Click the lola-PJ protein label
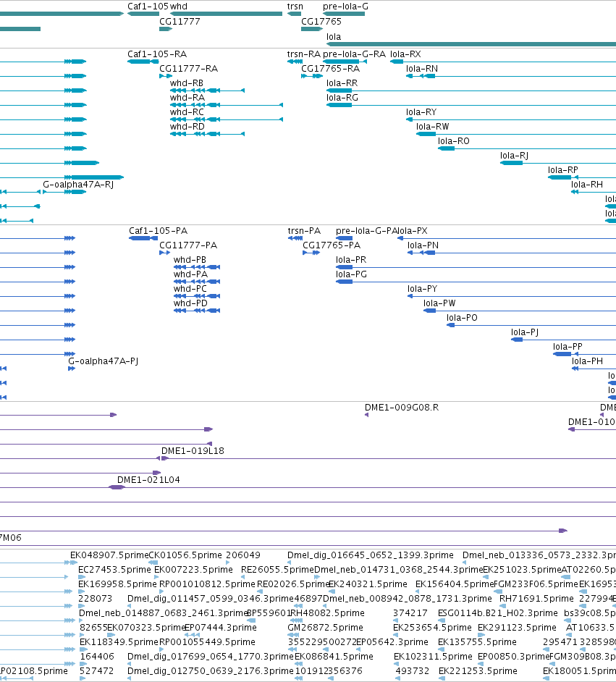 click(525, 332)
